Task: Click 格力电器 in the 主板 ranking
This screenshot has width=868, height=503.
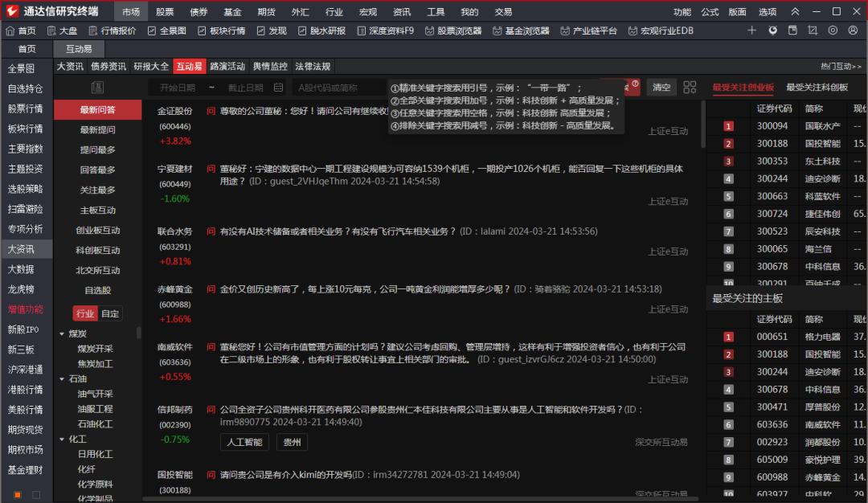Action: coord(823,337)
